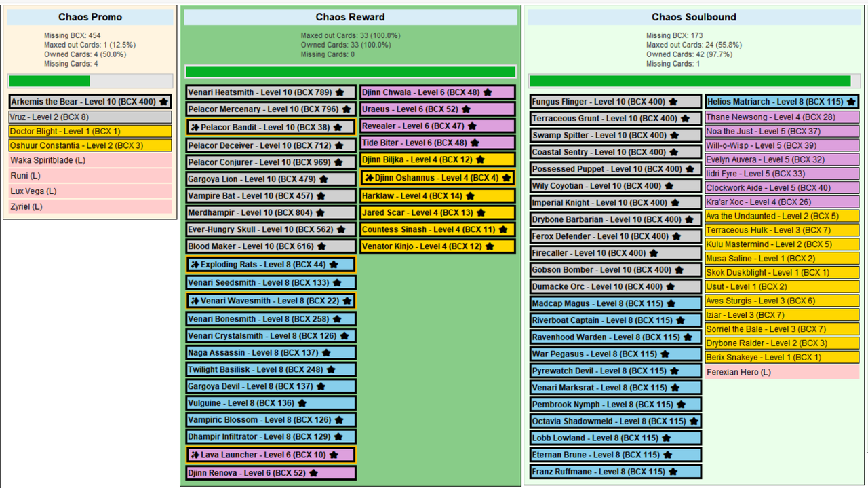Click star icon on Octavia Shadowmeld row

694,421
